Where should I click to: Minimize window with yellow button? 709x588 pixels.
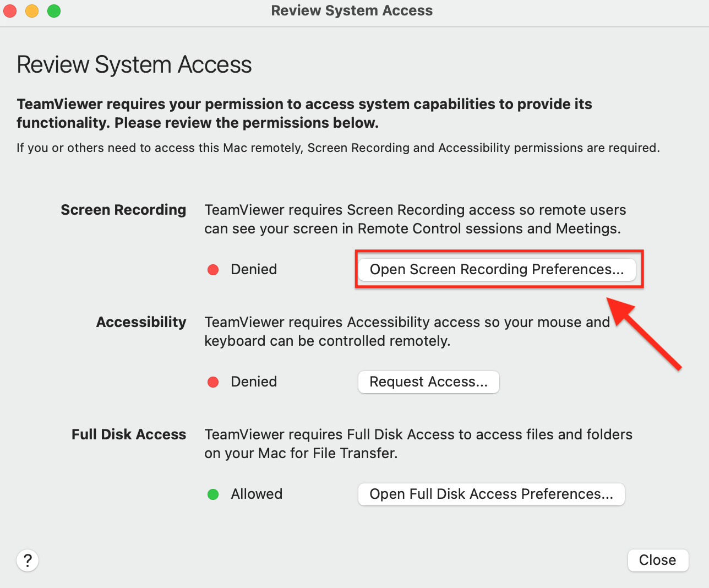click(32, 10)
